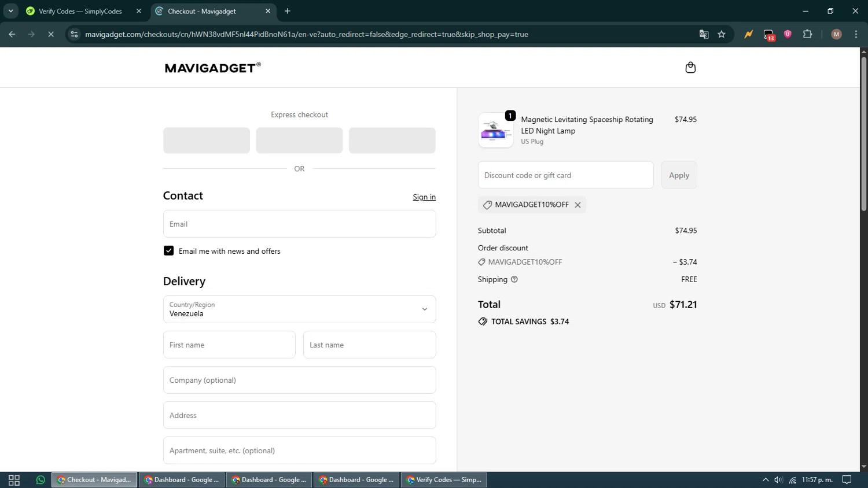Open Windows Task View icon in taskbar
Image resolution: width=868 pixels, height=488 pixels.
tap(14, 480)
